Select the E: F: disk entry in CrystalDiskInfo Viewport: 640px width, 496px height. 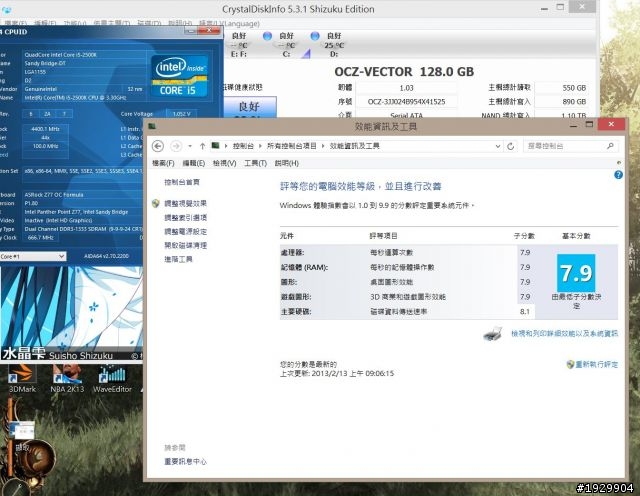(x=239, y=45)
